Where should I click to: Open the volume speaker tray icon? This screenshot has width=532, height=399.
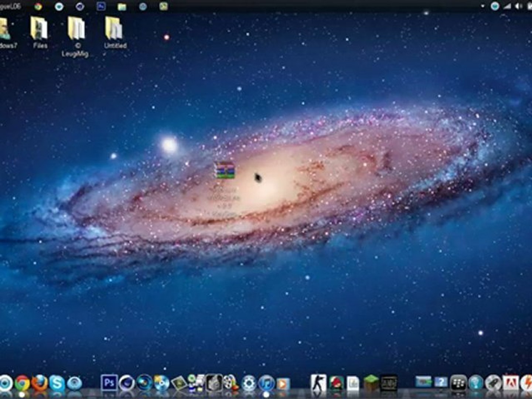coord(519,6)
